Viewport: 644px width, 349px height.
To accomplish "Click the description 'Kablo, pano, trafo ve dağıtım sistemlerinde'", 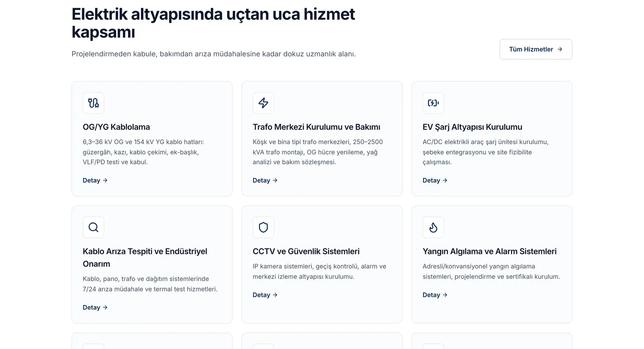I will tap(150, 284).
